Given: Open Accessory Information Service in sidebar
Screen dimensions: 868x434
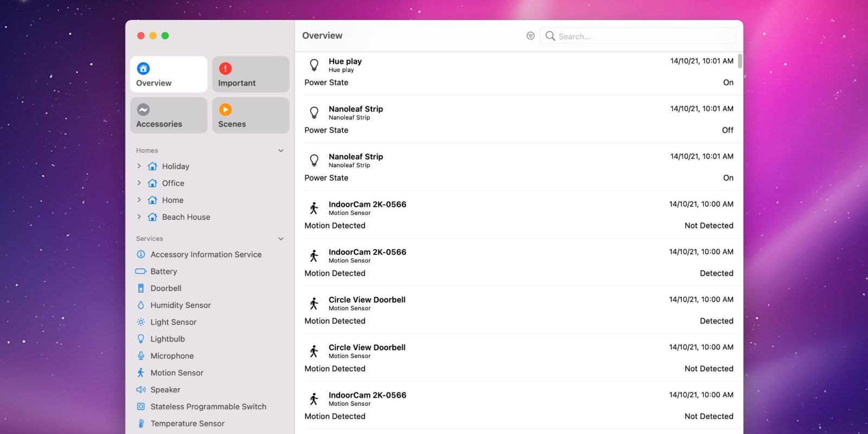Looking at the screenshot, I should [x=206, y=254].
